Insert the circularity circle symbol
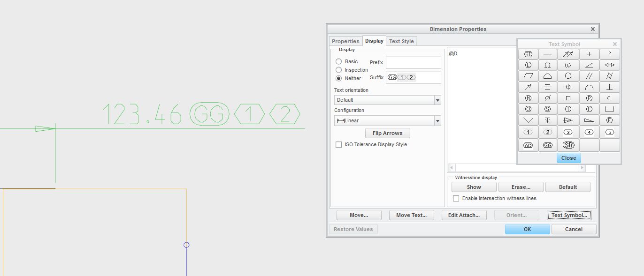This screenshot has height=276, width=644. click(x=568, y=76)
